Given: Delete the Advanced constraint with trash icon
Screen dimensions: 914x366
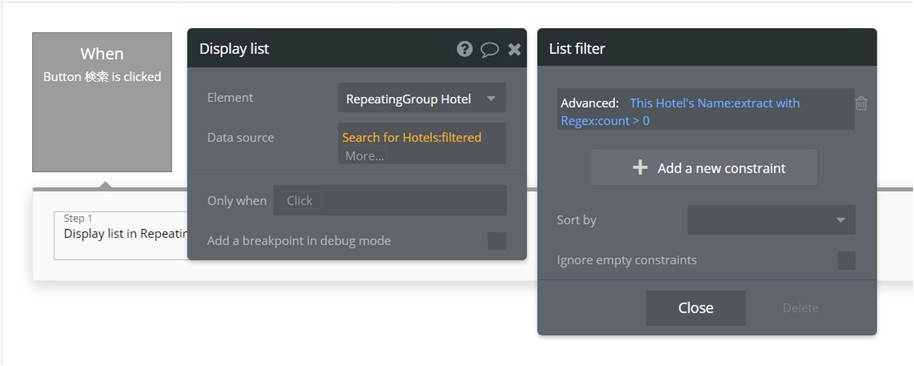Looking at the screenshot, I should 861,104.
